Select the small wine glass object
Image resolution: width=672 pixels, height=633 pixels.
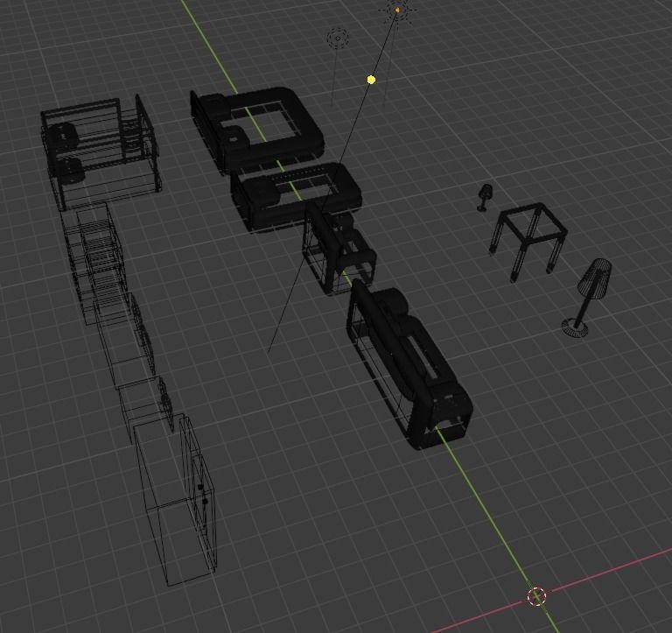(x=485, y=197)
